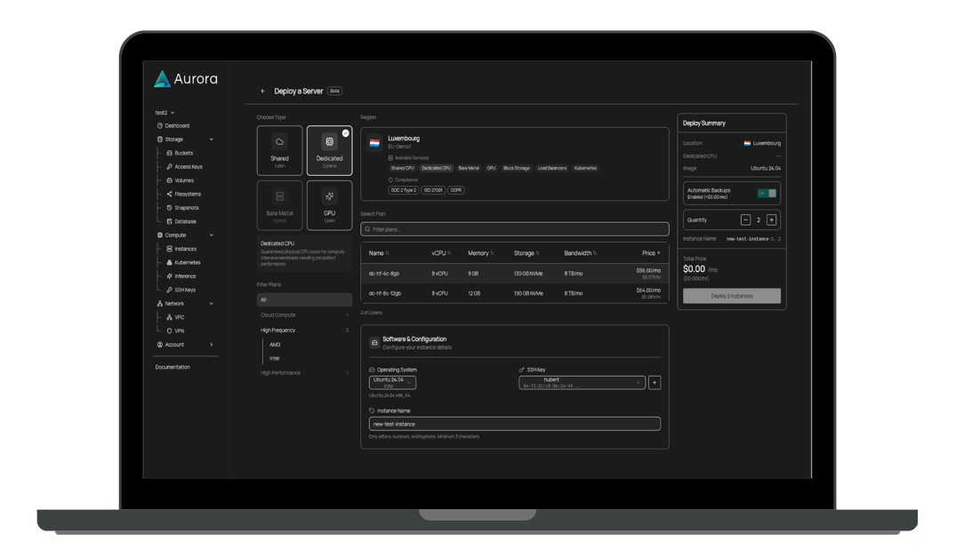Click the back arrow beside Deploy a Server

[x=263, y=92]
